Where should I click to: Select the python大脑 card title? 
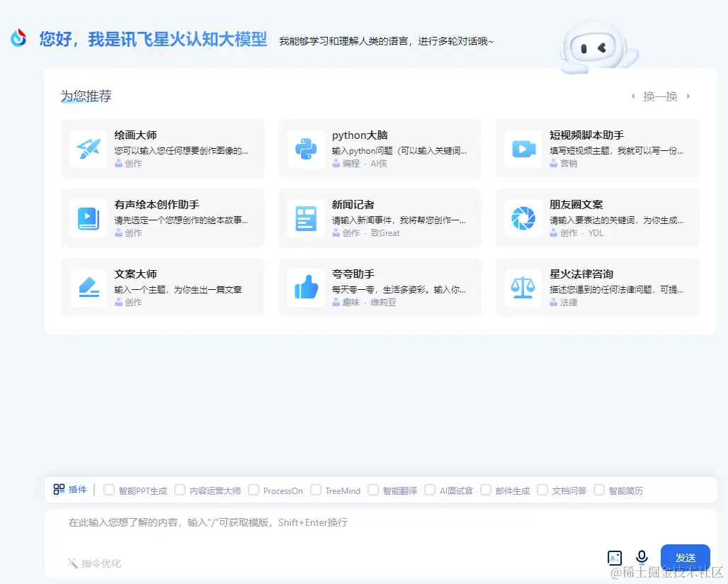(x=360, y=135)
